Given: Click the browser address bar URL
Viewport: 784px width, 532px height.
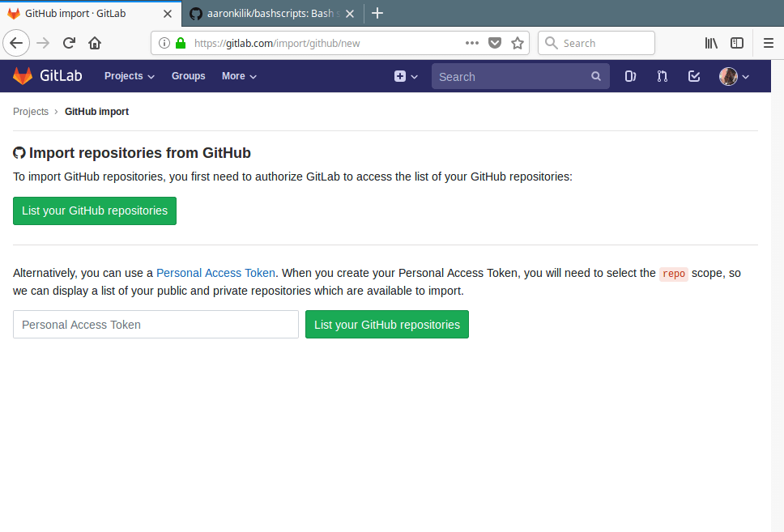Looking at the screenshot, I should (277, 44).
